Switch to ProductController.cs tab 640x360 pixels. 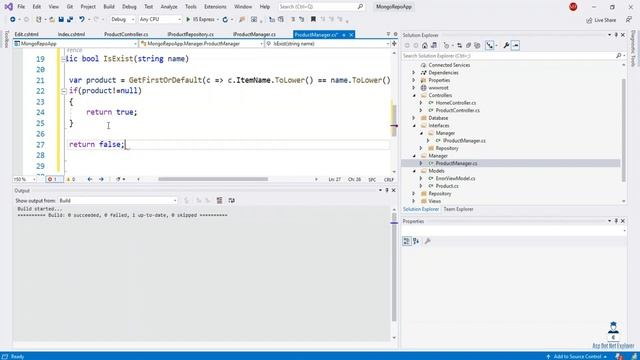click(126, 34)
